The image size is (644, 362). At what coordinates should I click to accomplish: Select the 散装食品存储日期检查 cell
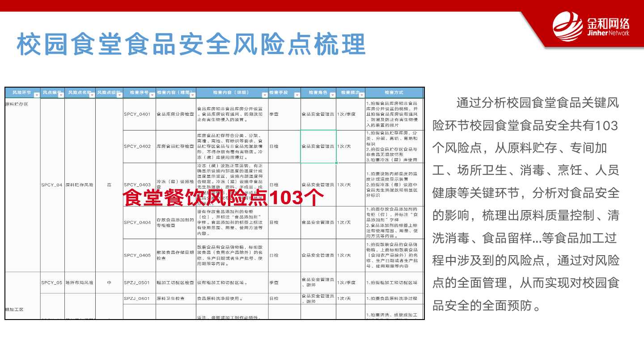(x=176, y=255)
